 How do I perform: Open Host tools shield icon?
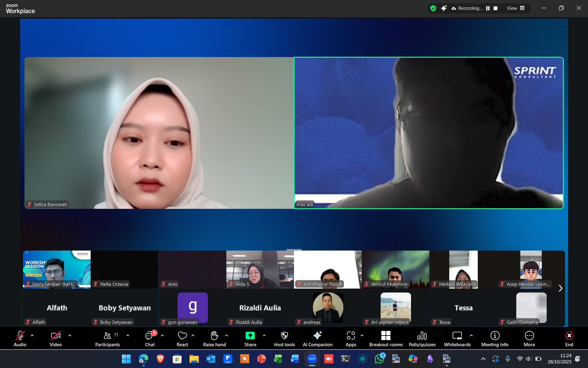(285, 336)
